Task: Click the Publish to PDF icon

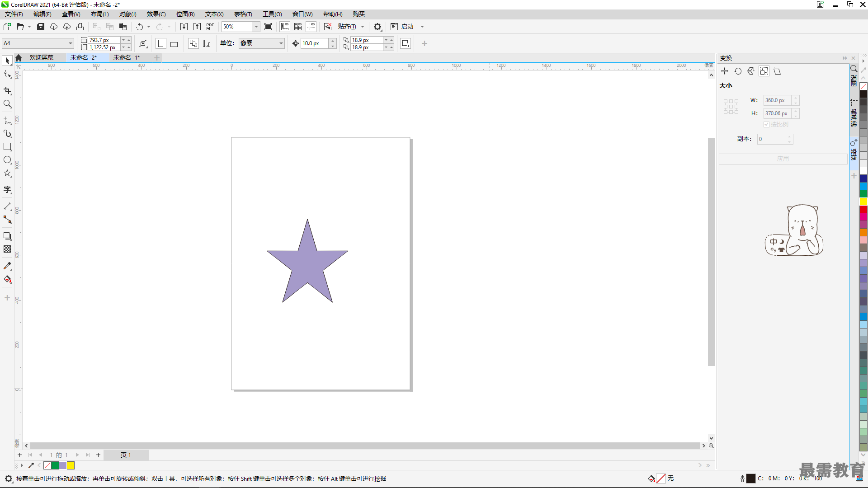Action: (210, 27)
